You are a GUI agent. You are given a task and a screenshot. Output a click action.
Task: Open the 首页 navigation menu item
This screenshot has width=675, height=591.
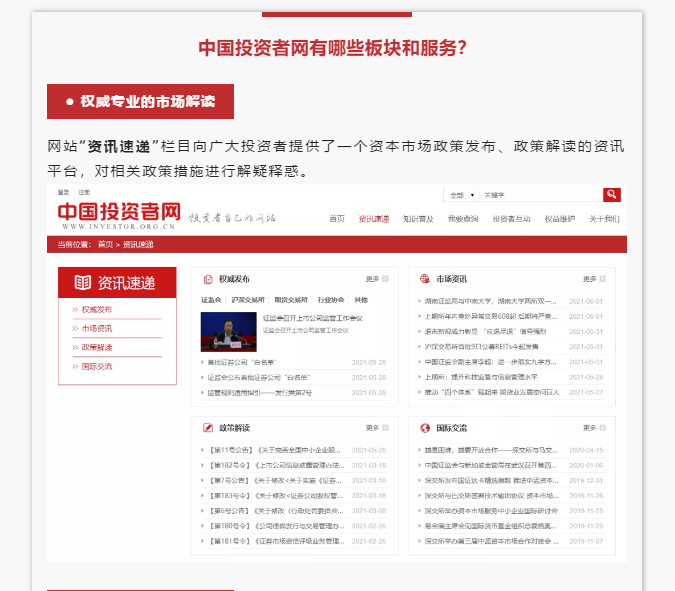point(337,219)
